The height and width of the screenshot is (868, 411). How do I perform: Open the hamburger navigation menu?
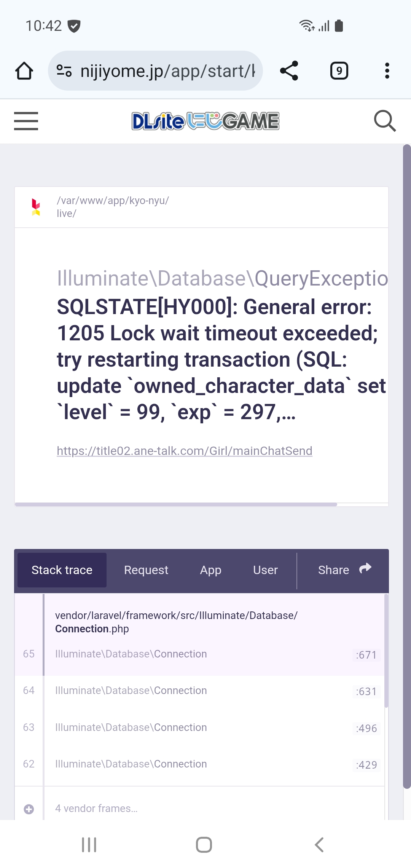(x=26, y=121)
